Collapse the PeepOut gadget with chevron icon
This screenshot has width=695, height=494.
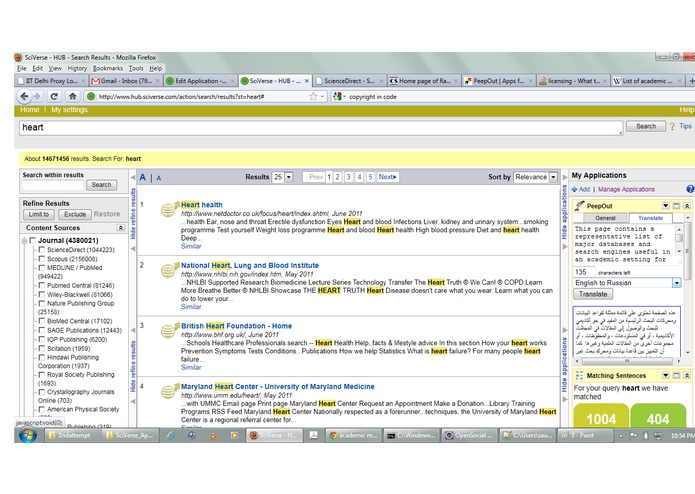point(687,206)
